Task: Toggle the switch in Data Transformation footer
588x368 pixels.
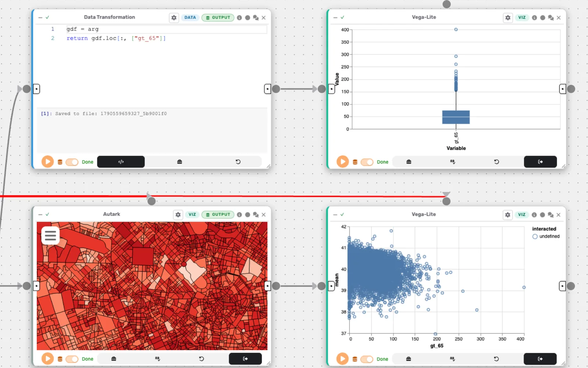Action: click(72, 162)
